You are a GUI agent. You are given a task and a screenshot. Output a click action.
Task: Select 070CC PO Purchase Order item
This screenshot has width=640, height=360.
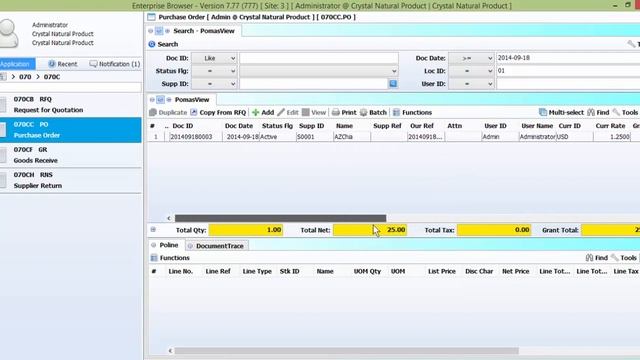pyautogui.click(x=71, y=130)
